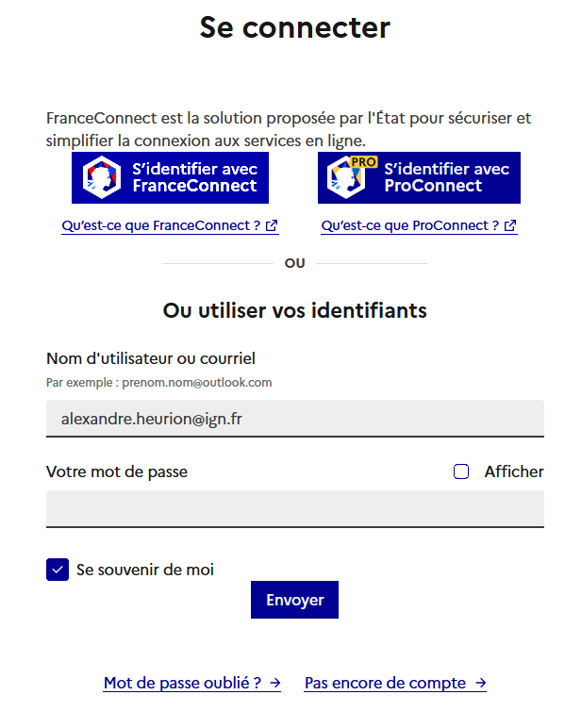Click arrow icon after "Mot de passe oublié ?"

[274, 684]
